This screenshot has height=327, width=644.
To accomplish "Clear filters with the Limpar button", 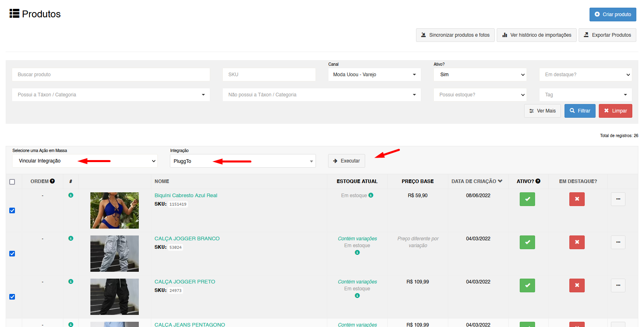I will click(x=615, y=111).
